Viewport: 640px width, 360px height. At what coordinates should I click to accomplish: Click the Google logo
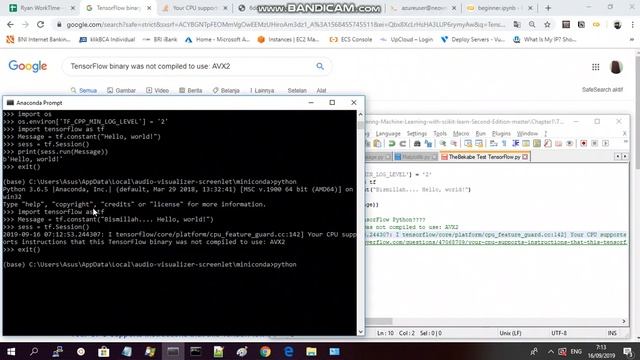coord(28,66)
